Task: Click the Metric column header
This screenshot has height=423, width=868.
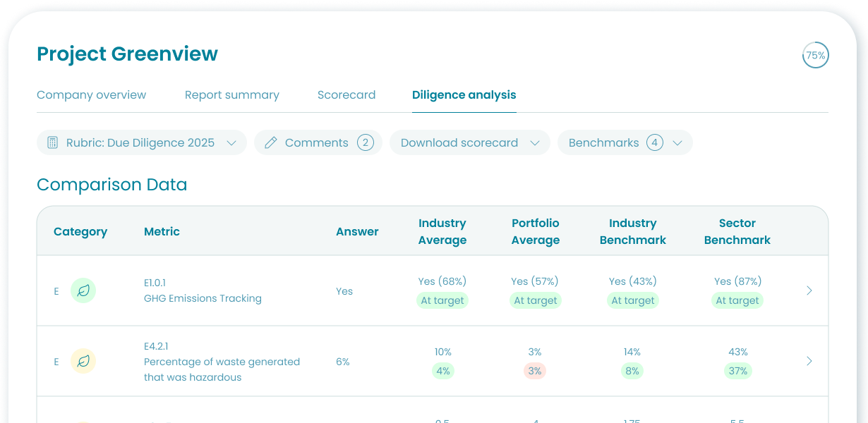Action: pyautogui.click(x=162, y=231)
